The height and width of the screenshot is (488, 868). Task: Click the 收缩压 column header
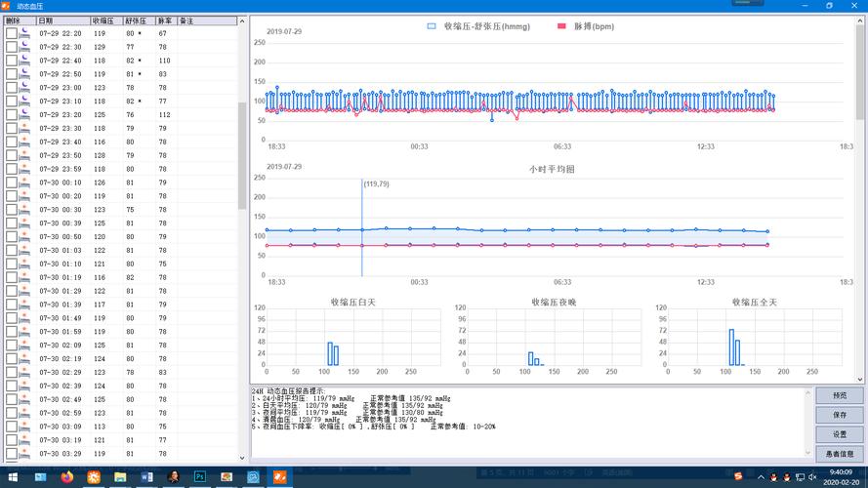[x=106, y=20]
